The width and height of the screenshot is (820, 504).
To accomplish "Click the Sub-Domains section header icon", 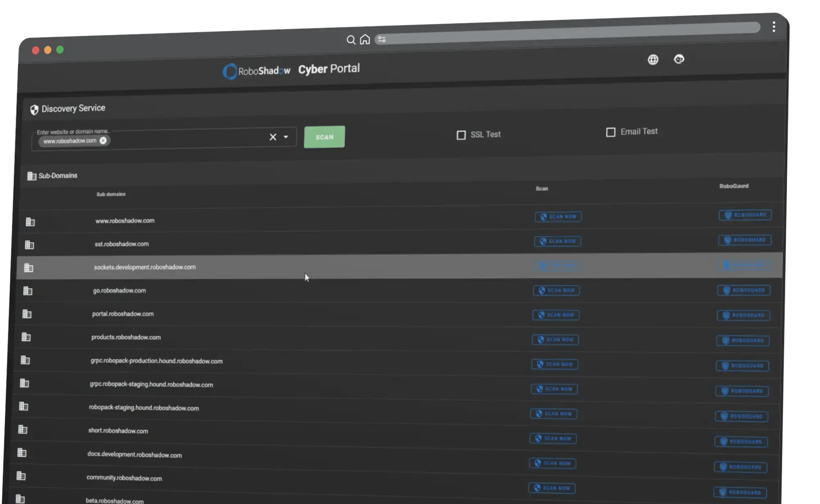I will [x=31, y=175].
